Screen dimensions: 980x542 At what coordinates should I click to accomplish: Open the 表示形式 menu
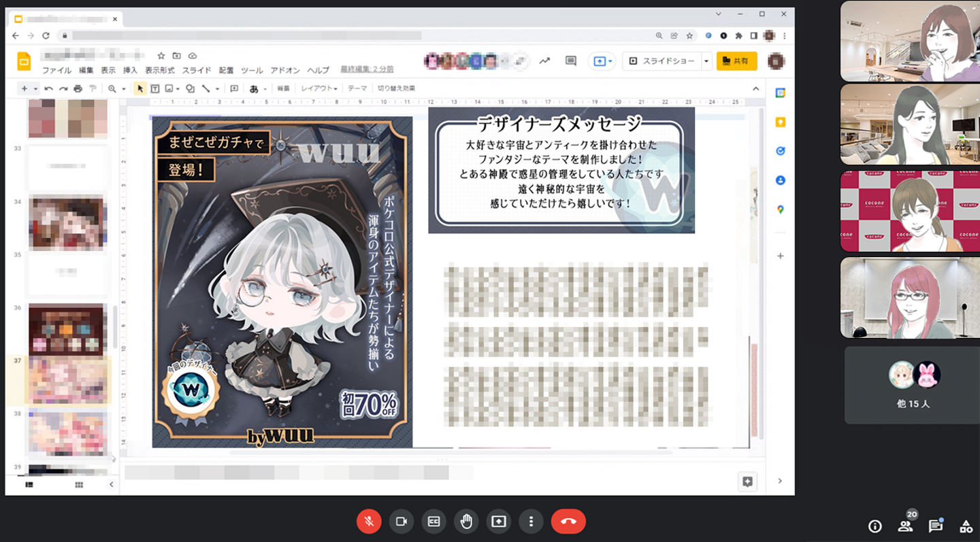160,70
